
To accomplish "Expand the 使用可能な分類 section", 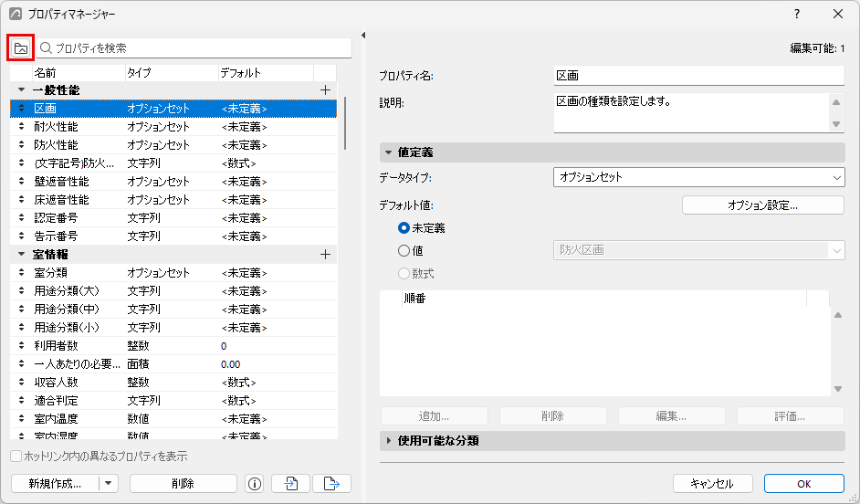I will pyautogui.click(x=388, y=440).
